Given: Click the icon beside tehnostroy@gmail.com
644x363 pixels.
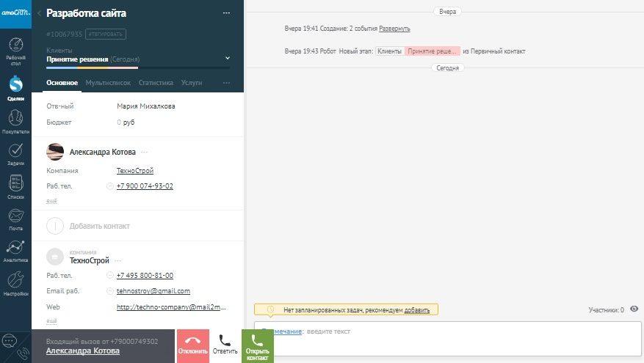Looking at the screenshot, I should pyautogui.click(x=109, y=291).
